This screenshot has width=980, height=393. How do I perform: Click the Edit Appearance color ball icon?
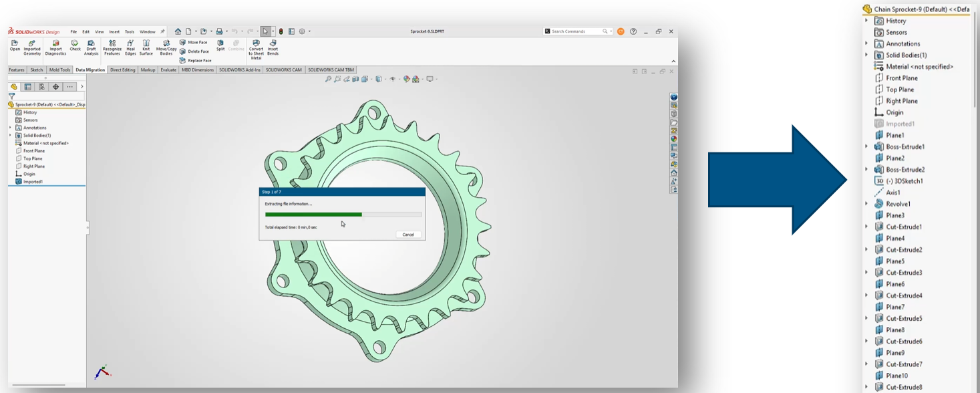click(x=406, y=79)
